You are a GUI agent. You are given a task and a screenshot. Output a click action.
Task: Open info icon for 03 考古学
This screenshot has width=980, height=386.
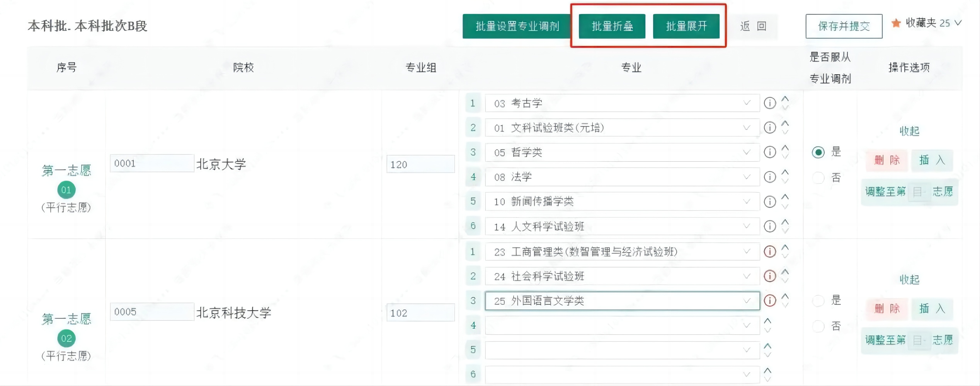(770, 103)
